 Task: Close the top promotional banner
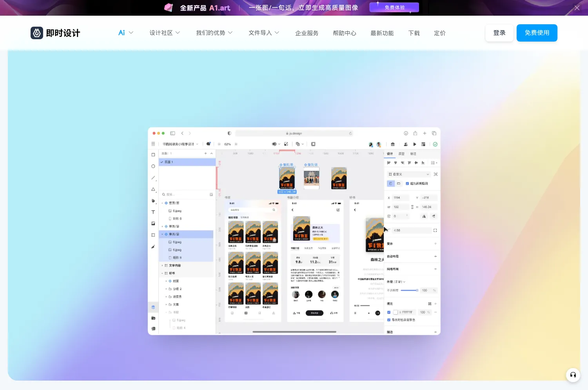577,8
